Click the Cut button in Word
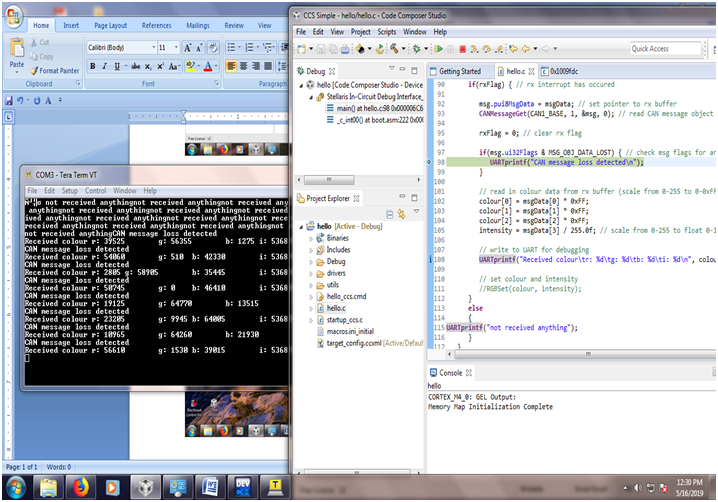The height and width of the screenshot is (502, 718). pyautogui.click(x=40, y=42)
